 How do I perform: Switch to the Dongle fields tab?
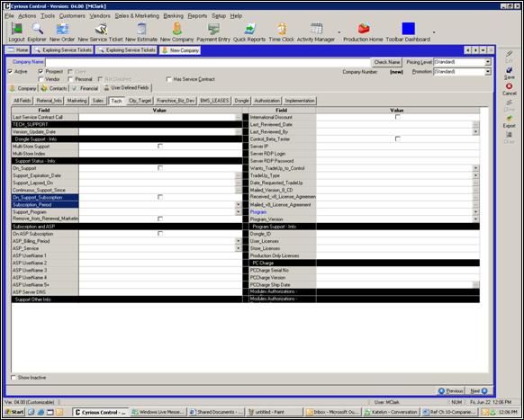tap(241, 101)
